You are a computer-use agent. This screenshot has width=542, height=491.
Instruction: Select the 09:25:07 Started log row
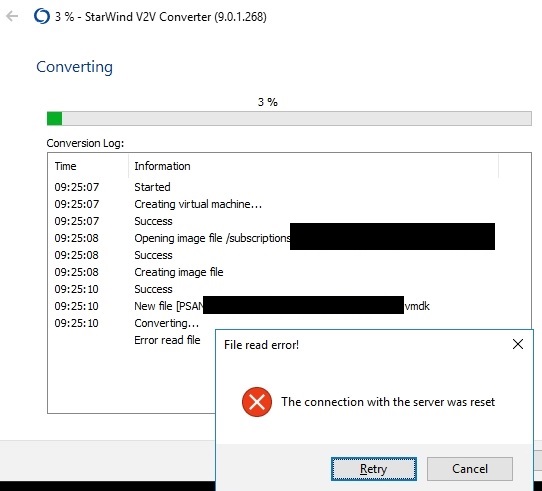pos(273,187)
